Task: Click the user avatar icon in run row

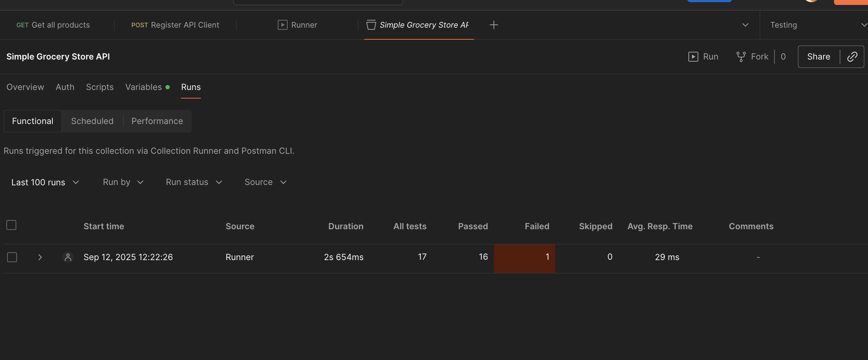Action: [x=68, y=257]
